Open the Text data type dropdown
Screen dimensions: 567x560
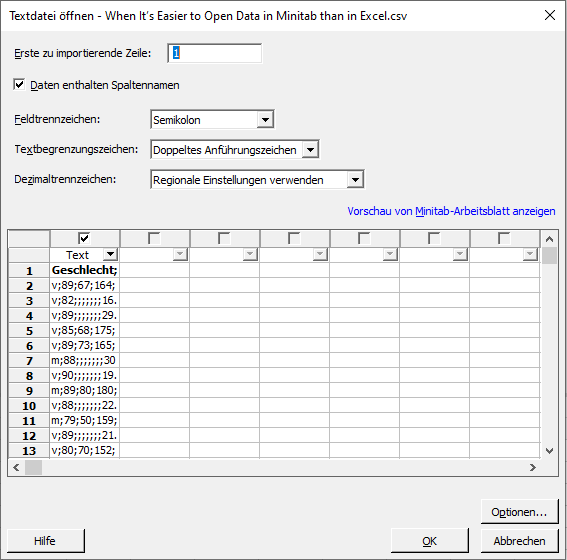(110, 255)
